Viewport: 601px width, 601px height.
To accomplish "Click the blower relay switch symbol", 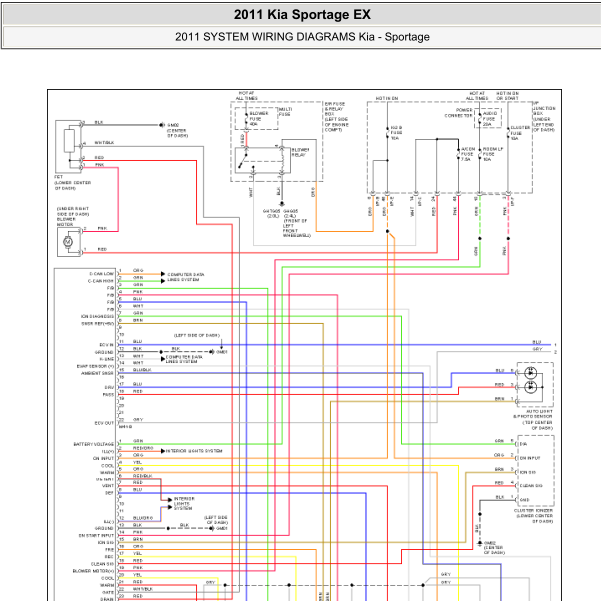I will 243,161.
